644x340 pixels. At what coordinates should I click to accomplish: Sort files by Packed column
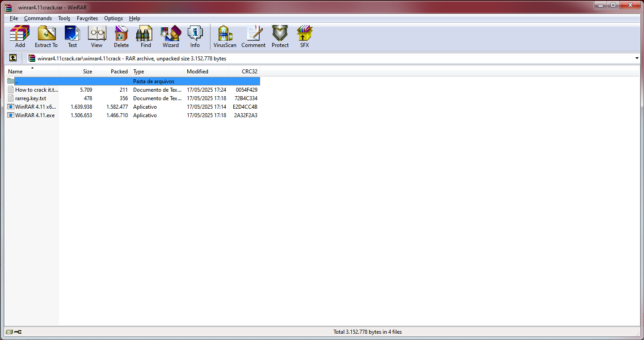(113, 71)
